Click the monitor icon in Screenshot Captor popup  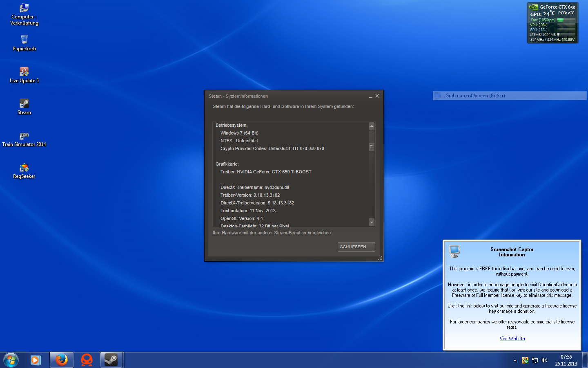(454, 251)
